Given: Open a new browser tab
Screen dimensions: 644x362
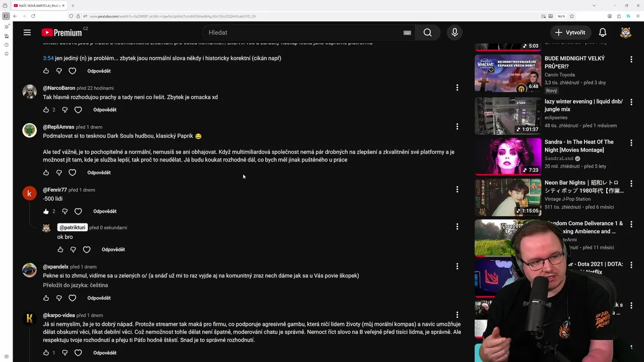Looking at the screenshot, I should point(73,6).
